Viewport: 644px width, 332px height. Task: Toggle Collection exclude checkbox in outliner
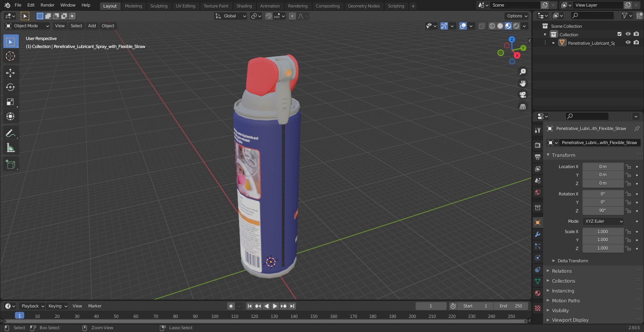[619, 34]
